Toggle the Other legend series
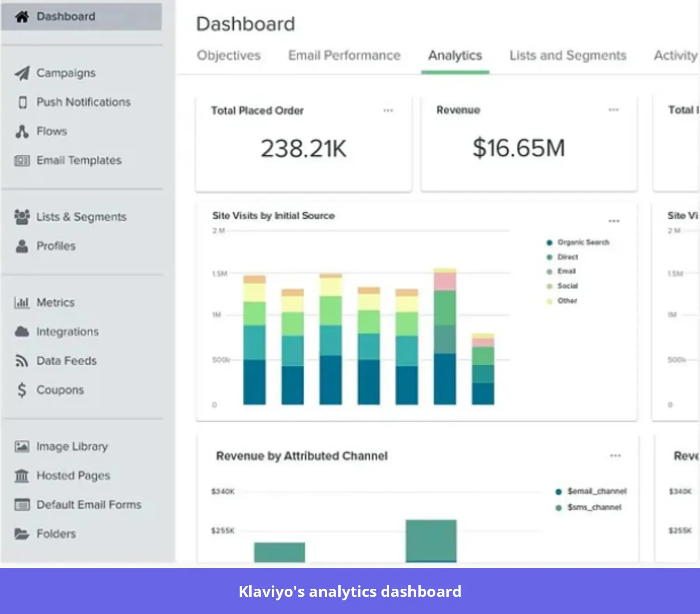Viewport: 700px width, 614px height. (562, 301)
